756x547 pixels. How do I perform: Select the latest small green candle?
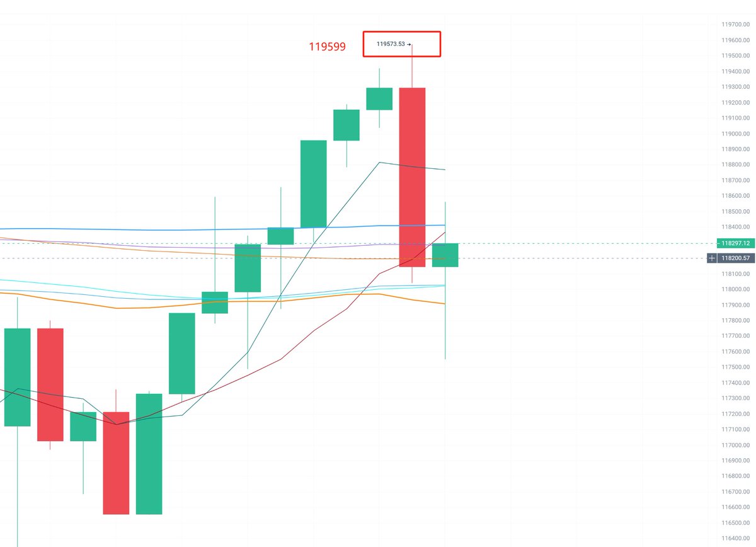pyautogui.click(x=445, y=255)
